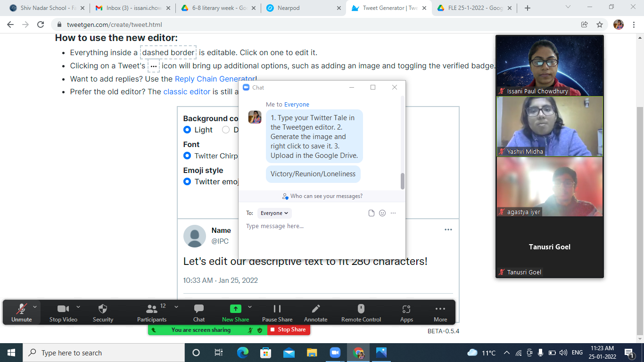This screenshot has width=644, height=362.
Task: Click the chat message input field
Action: 321,226
